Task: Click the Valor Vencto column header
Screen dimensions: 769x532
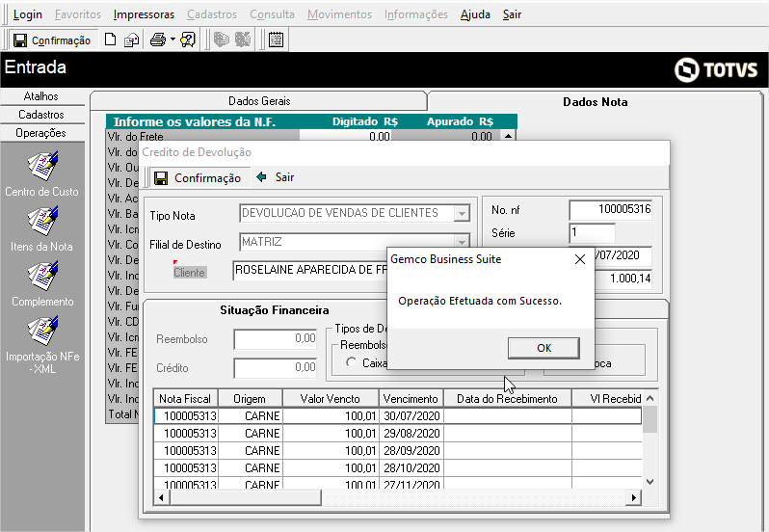Action: [331, 399]
